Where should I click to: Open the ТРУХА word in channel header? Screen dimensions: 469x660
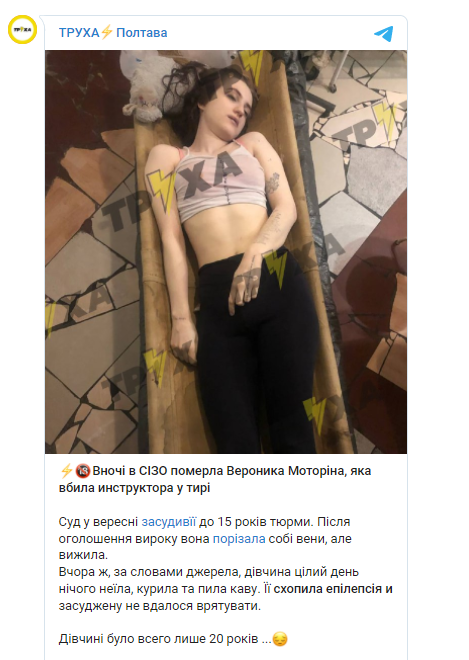(79, 32)
